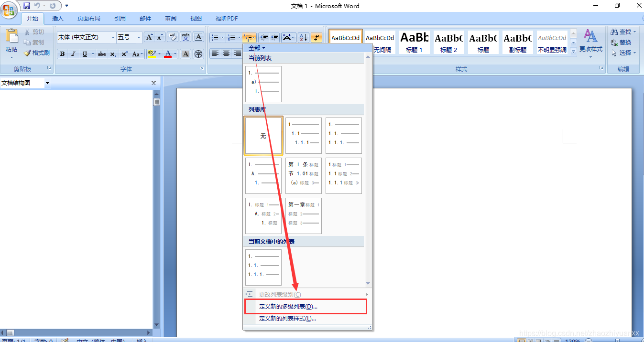This screenshot has width=644, height=342.
Task: Toggle Subscript formatting
Action: click(x=113, y=54)
